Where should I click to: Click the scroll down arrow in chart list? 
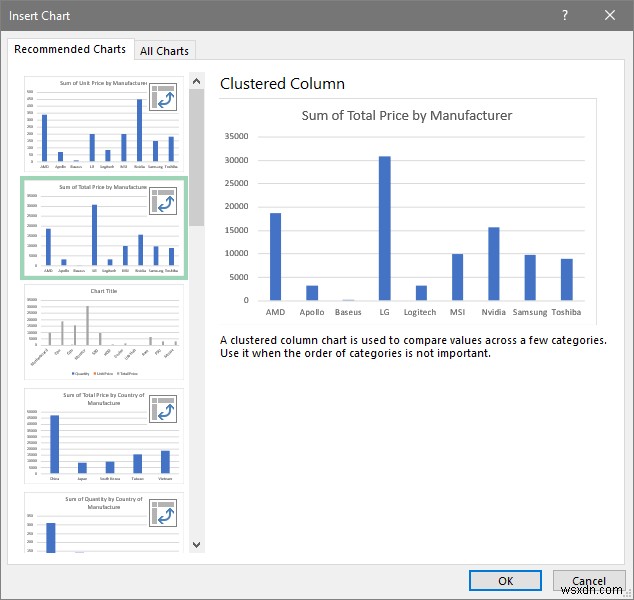(x=197, y=545)
